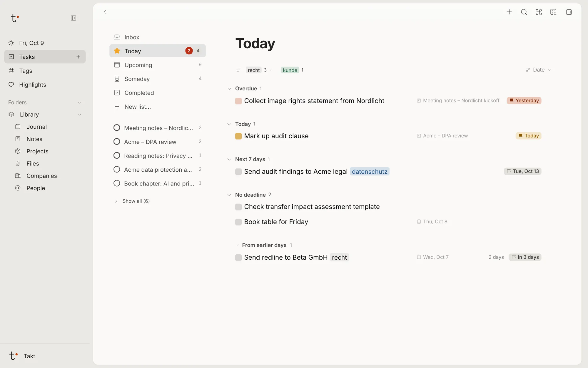Collapse the Today task group
This screenshot has width=588, height=368.
(229, 124)
